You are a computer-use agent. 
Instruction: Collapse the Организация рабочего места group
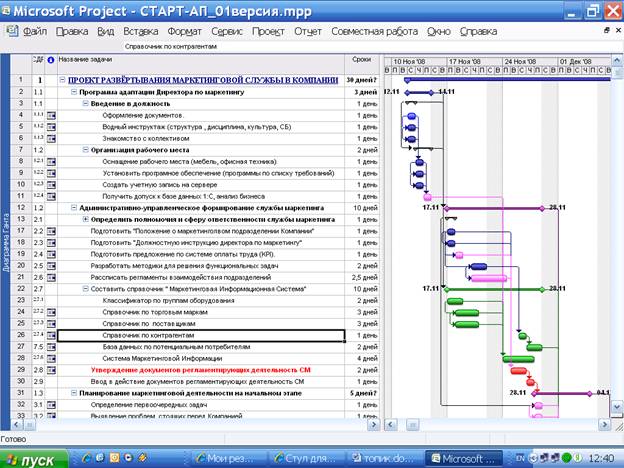pos(85,149)
